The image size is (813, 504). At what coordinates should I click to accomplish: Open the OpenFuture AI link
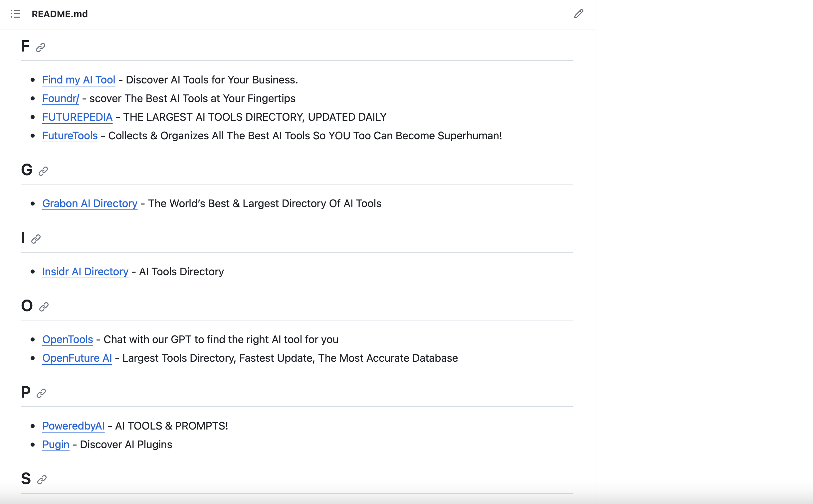coord(77,358)
